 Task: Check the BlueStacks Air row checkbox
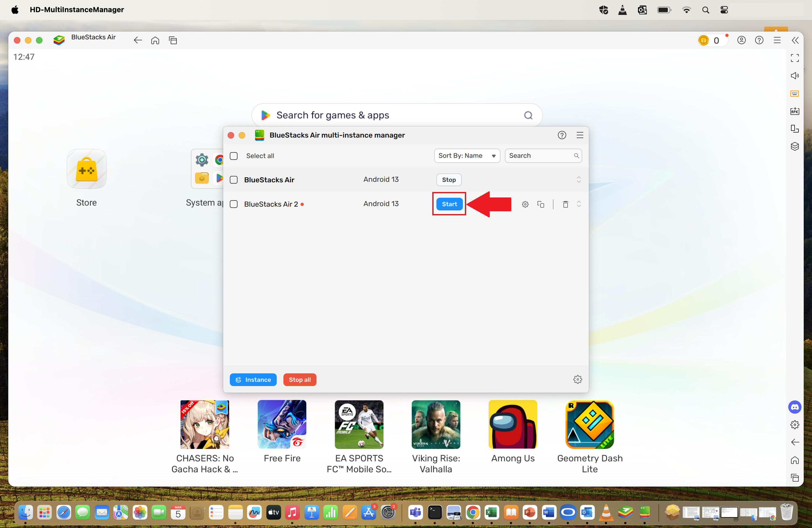[x=234, y=180]
